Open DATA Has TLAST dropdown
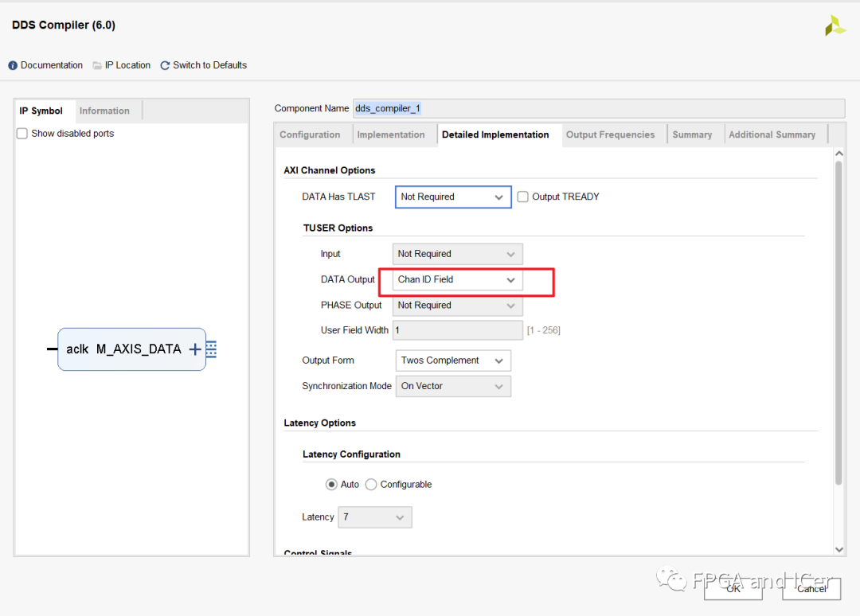Viewport: 860px width, 616px height. [453, 197]
